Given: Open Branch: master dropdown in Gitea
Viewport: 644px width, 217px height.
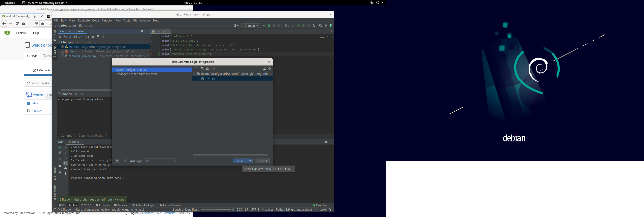Looking at the screenshot, I should pos(39,83).
